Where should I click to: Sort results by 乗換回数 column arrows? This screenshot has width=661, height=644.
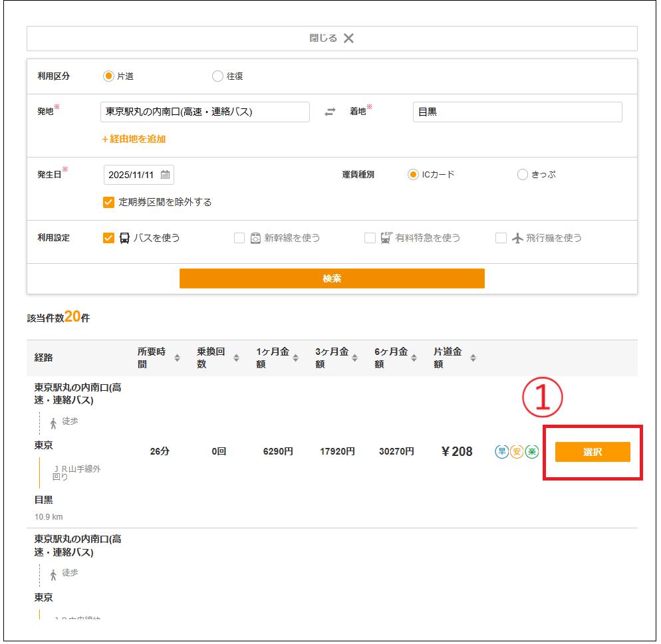[x=236, y=358]
